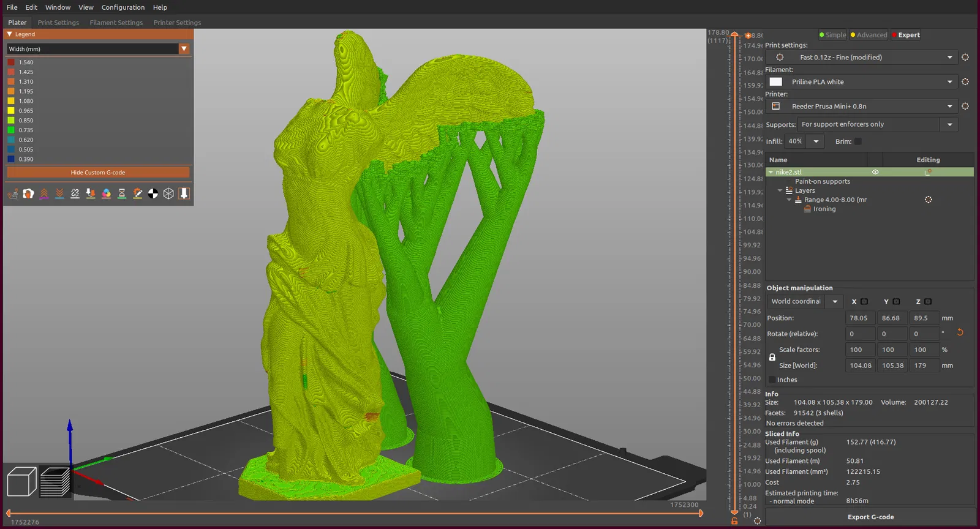Screen dimensions: 980x529
Task: Open the Supports dropdown
Action: coord(949,125)
